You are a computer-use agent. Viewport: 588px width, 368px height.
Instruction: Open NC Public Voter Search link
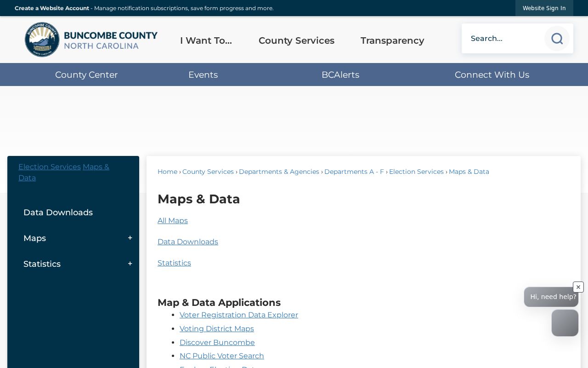tap(222, 356)
